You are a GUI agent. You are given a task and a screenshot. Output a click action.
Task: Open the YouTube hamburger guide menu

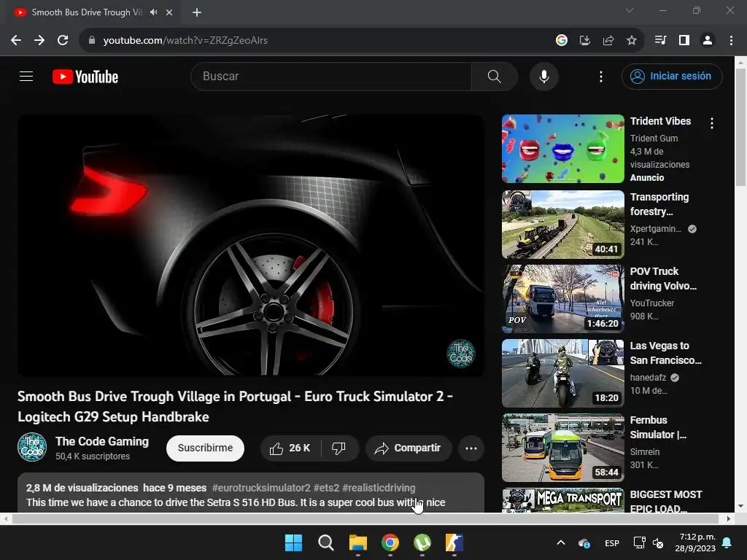tap(26, 76)
